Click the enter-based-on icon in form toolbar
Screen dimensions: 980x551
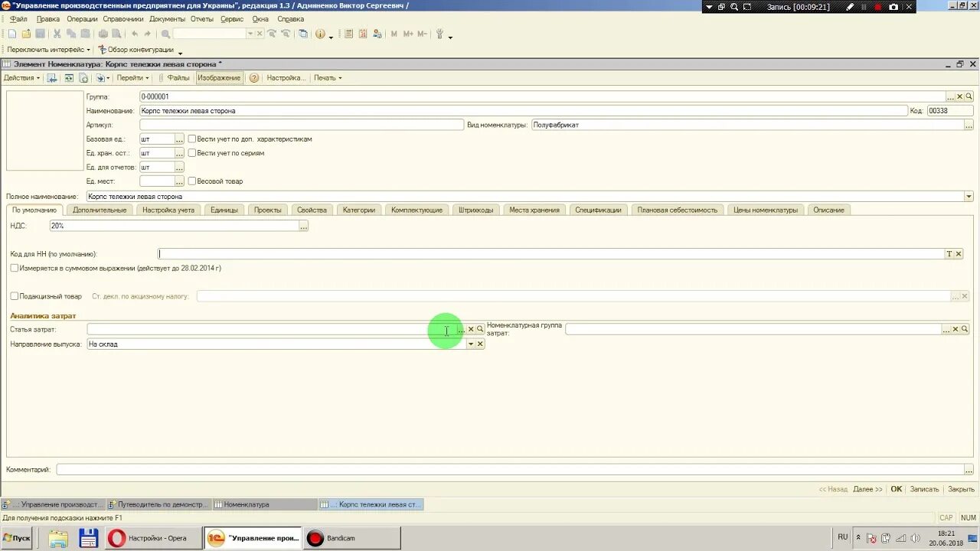click(100, 78)
